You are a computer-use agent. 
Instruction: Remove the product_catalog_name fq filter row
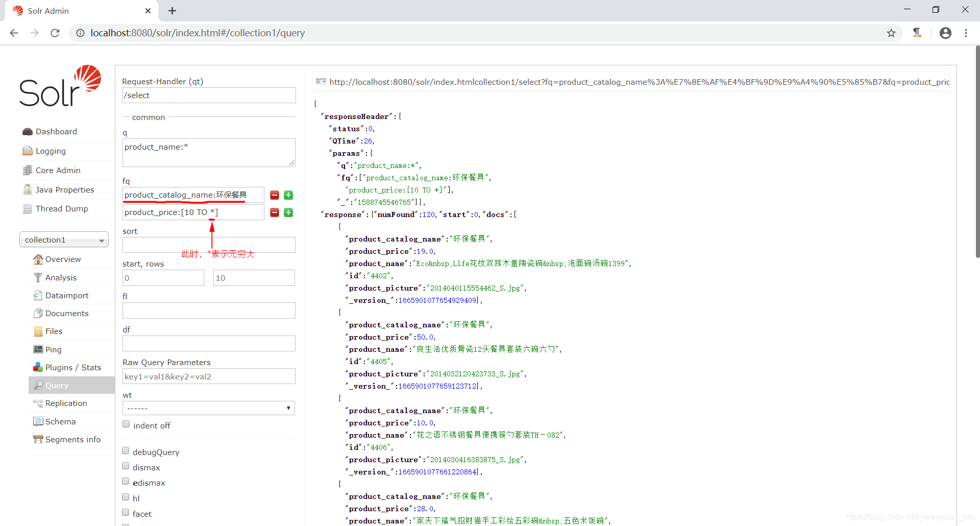275,195
